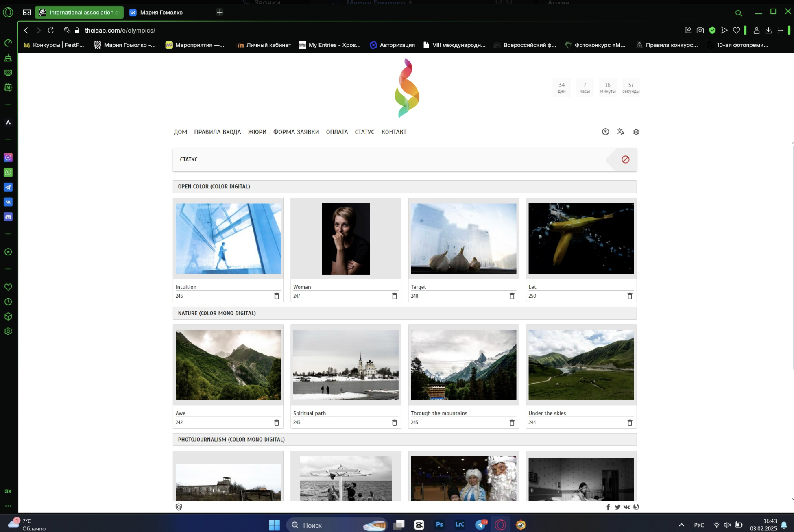The width and height of the screenshot is (794, 532).
Task: Open the ФОРМА ЗАЯВКИ menu item
Action: pyautogui.click(x=296, y=132)
